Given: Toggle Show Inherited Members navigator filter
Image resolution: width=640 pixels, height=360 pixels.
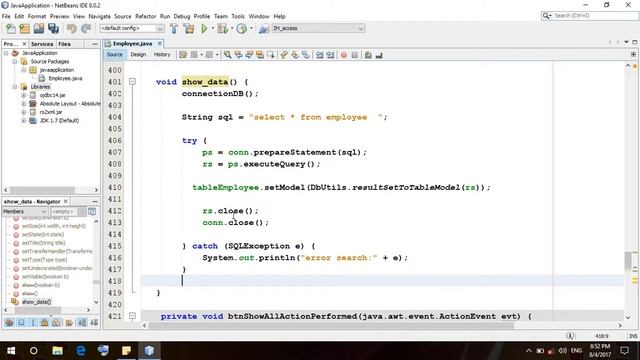Looking at the screenshot, I should coord(9,322).
